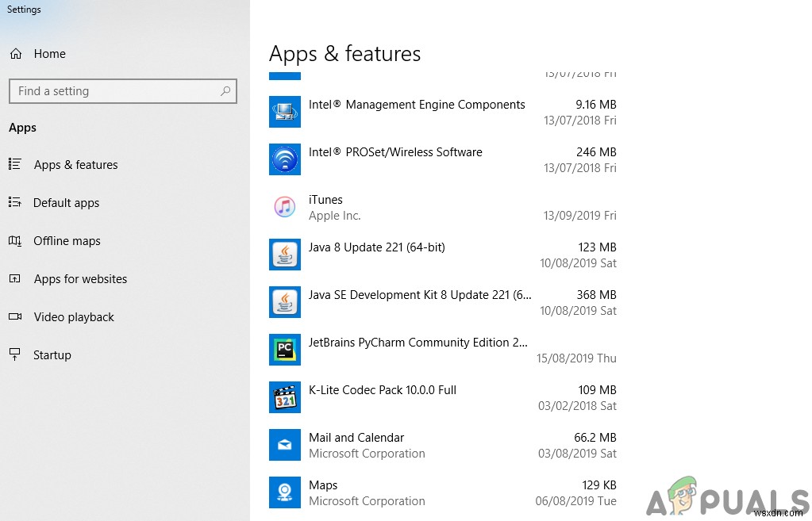Select the Mail and Calendar envelope icon
The height and width of the screenshot is (521, 812).
[x=285, y=445]
